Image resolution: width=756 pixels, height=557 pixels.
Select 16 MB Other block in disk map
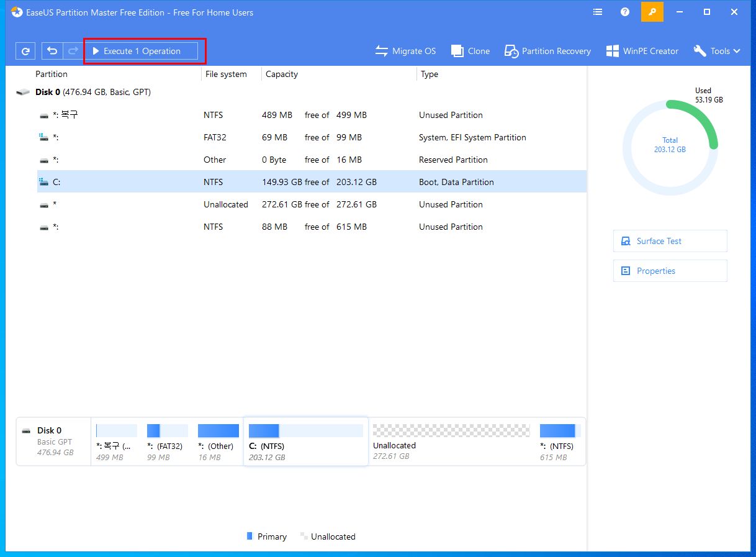218,442
